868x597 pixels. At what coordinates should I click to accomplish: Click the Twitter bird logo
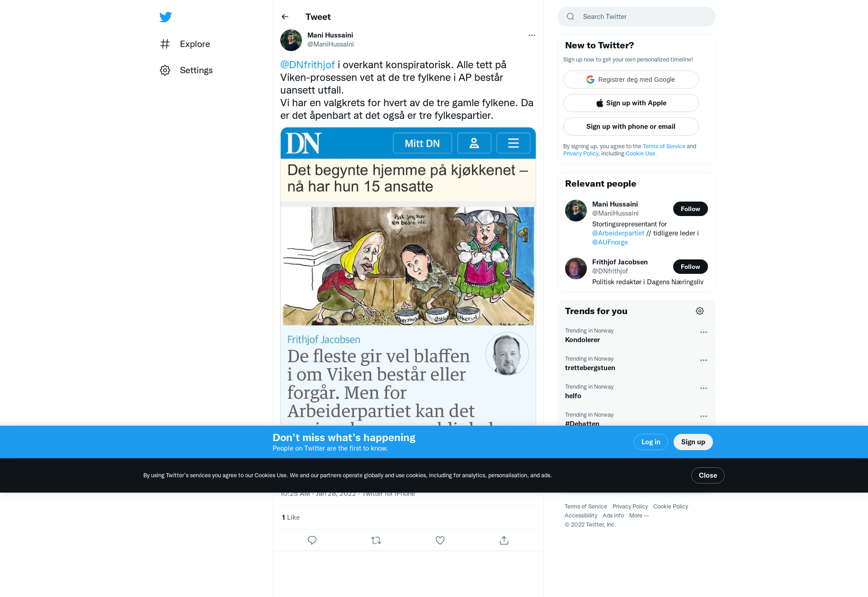(x=165, y=17)
